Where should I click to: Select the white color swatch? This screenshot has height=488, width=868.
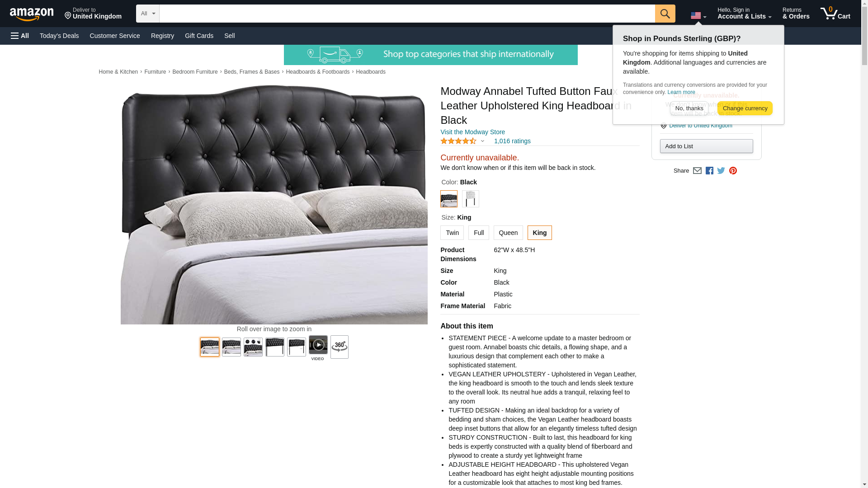click(470, 199)
